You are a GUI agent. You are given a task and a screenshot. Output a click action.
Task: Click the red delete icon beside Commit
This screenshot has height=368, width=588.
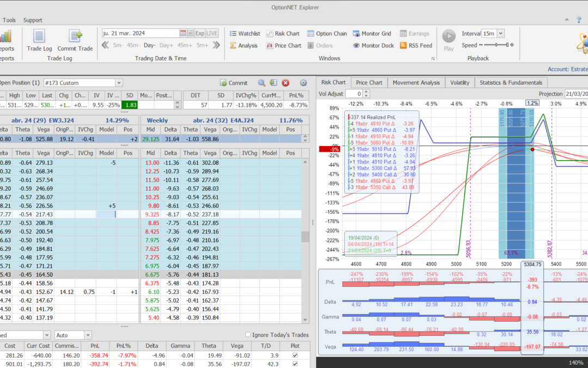285,83
